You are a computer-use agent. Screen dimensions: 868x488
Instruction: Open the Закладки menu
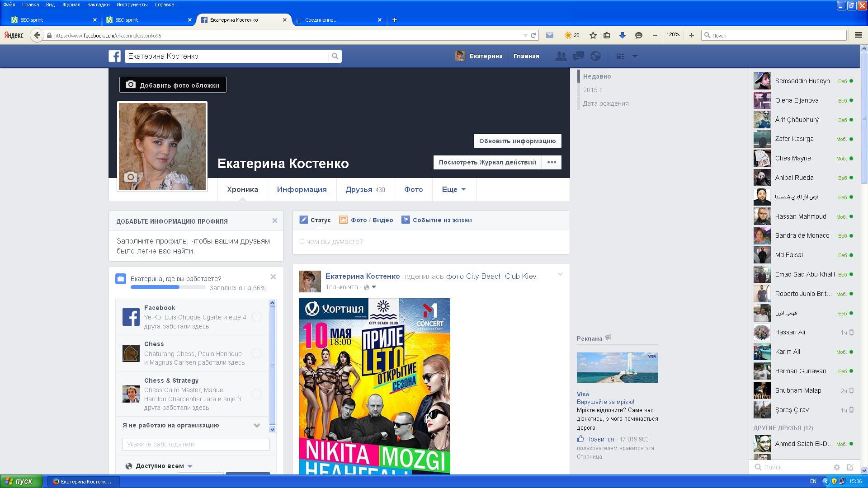point(98,5)
